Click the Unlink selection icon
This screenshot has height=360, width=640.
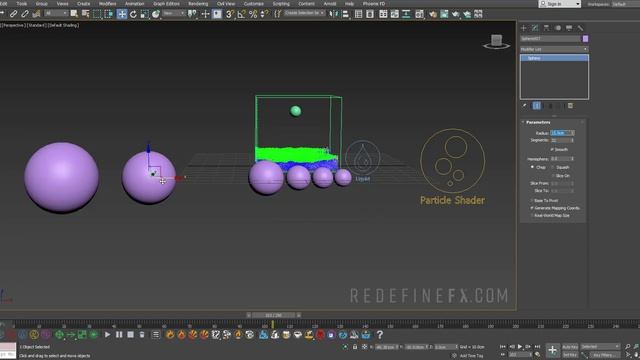click(24, 14)
